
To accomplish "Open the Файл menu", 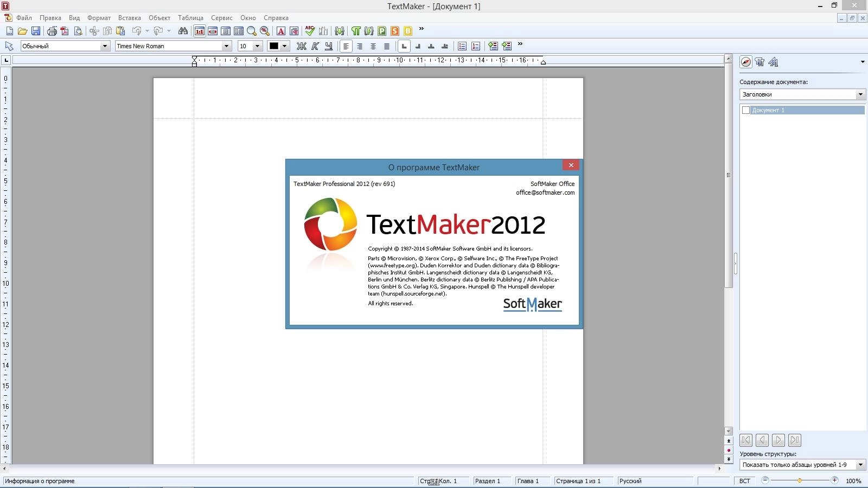I will [x=24, y=18].
